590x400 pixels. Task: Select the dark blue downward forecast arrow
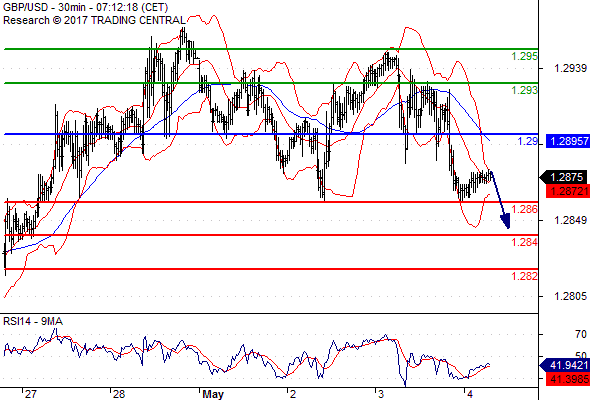pyautogui.click(x=500, y=199)
